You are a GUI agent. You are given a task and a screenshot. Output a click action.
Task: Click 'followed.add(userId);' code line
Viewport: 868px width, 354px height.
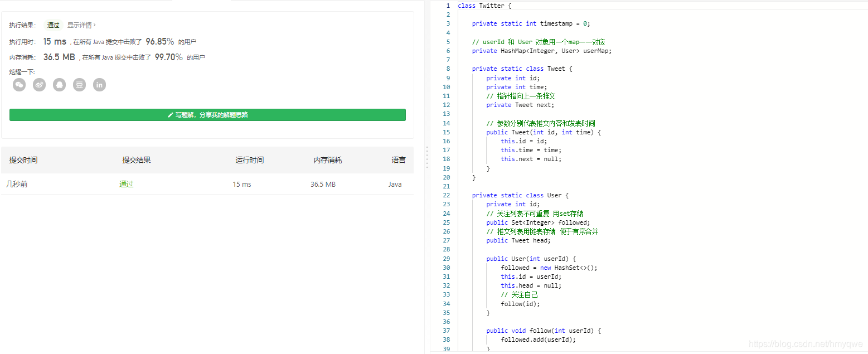[x=538, y=340]
